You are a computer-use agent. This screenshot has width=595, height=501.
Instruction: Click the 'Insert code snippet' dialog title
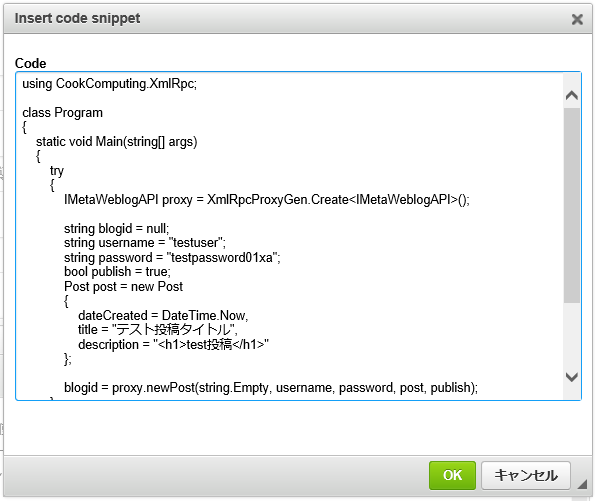click(x=77, y=18)
